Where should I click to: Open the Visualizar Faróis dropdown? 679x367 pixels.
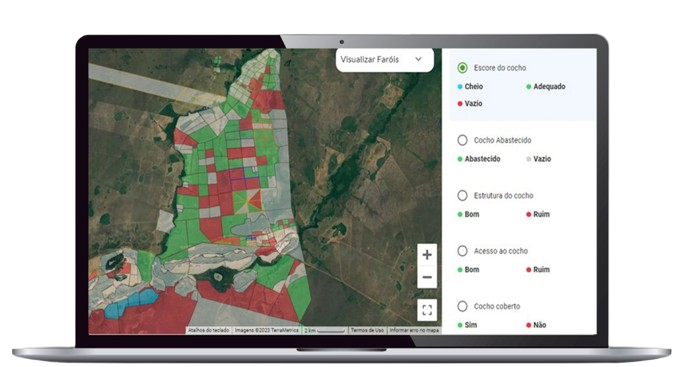[384, 60]
